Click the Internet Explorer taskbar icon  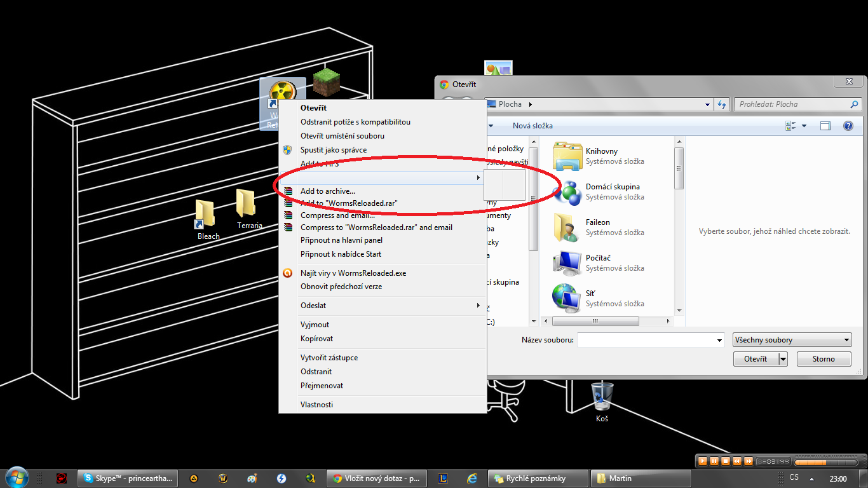coord(472,478)
